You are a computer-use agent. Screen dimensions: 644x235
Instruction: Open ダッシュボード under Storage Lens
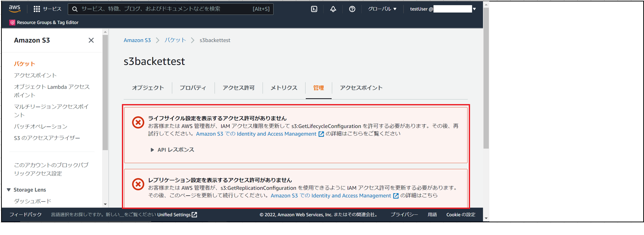coord(33,201)
